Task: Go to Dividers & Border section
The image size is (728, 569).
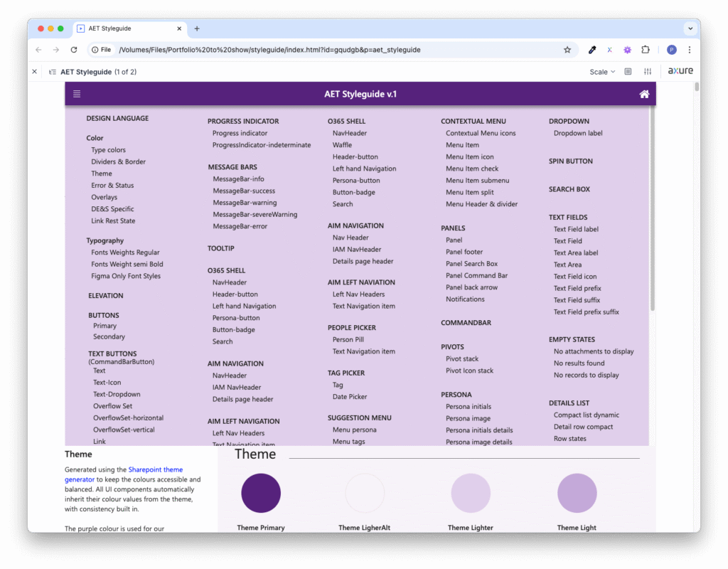Action: [x=119, y=161]
